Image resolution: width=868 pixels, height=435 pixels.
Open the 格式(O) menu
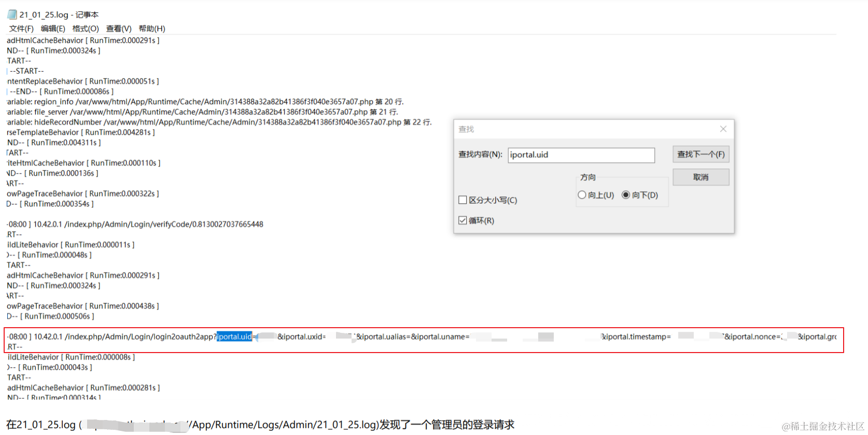[x=86, y=29]
